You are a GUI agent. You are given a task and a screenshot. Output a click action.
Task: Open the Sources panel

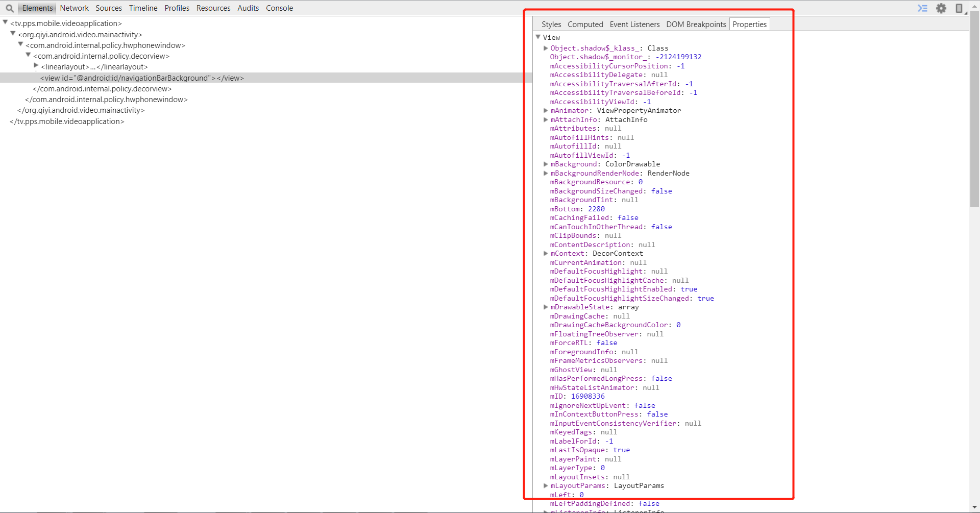point(109,8)
